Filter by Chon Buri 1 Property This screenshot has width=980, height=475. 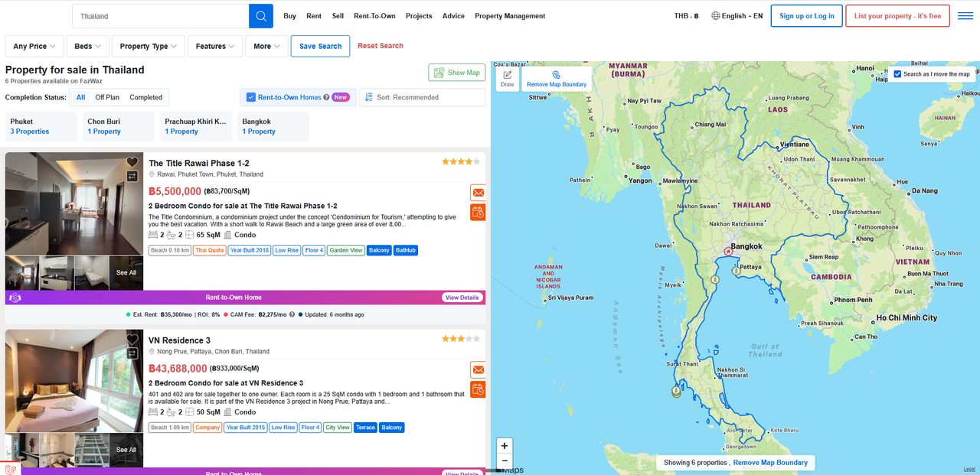[x=119, y=126]
